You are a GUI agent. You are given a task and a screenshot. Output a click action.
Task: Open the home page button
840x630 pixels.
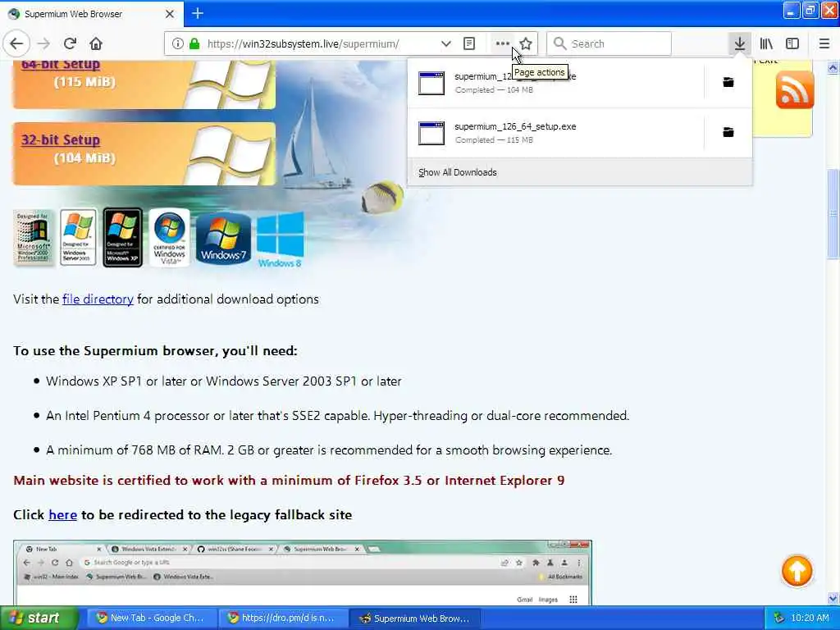[96, 43]
